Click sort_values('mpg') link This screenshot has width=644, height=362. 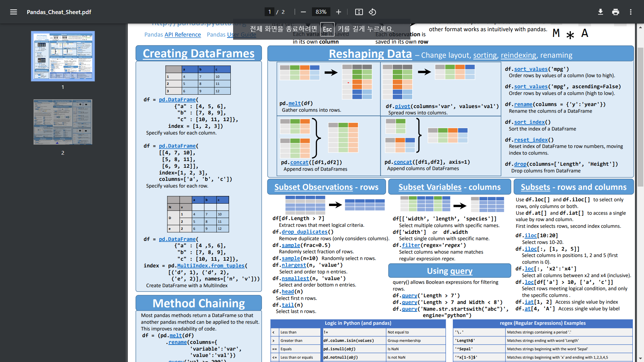[531, 69]
